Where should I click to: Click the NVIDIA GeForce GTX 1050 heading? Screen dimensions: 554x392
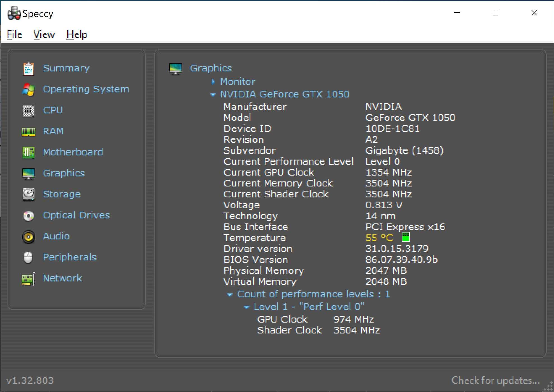pyautogui.click(x=285, y=94)
